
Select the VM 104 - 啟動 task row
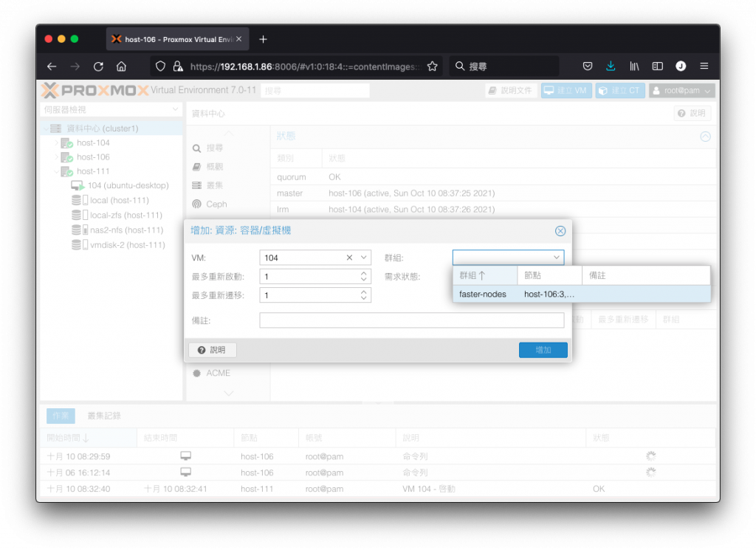click(378, 489)
